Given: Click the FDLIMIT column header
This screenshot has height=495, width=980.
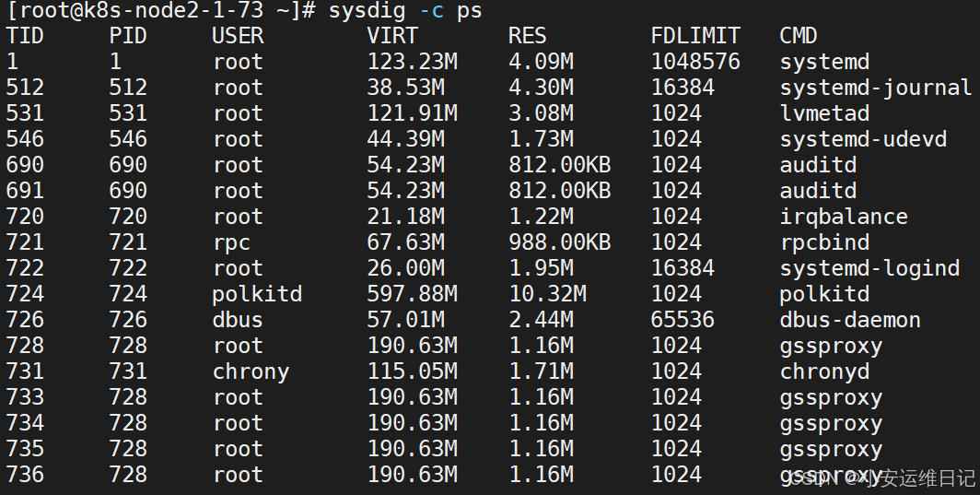Looking at the screenshot, I should pos(695,36).
